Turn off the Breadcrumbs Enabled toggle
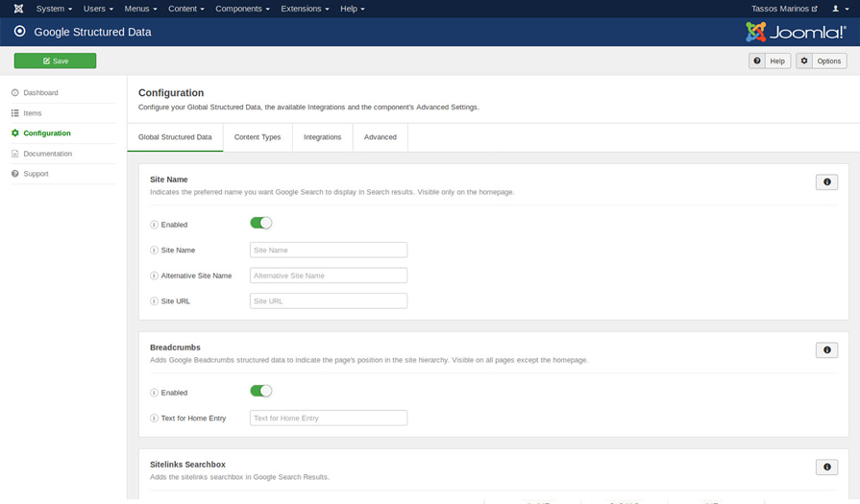Viewport: 860px width, 504px height. (260, 391)
